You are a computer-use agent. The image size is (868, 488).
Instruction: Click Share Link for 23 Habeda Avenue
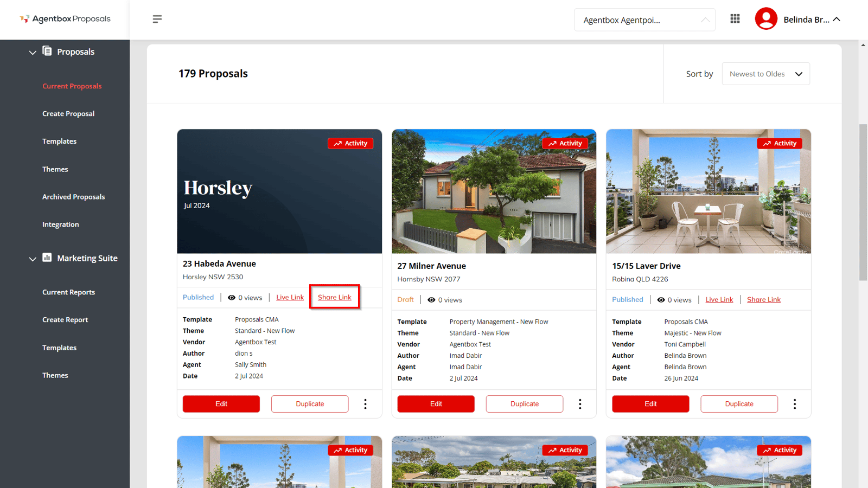pos(335,297)
